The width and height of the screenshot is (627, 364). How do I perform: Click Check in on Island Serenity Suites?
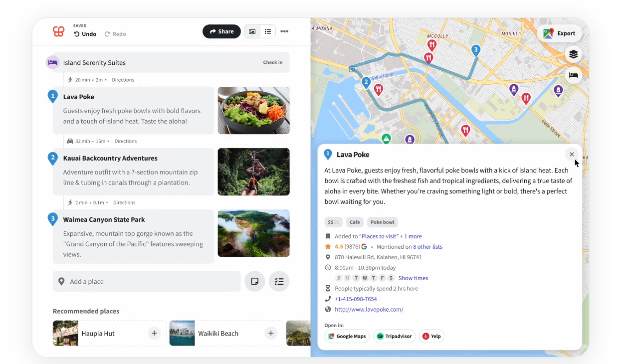pos(273,62)
